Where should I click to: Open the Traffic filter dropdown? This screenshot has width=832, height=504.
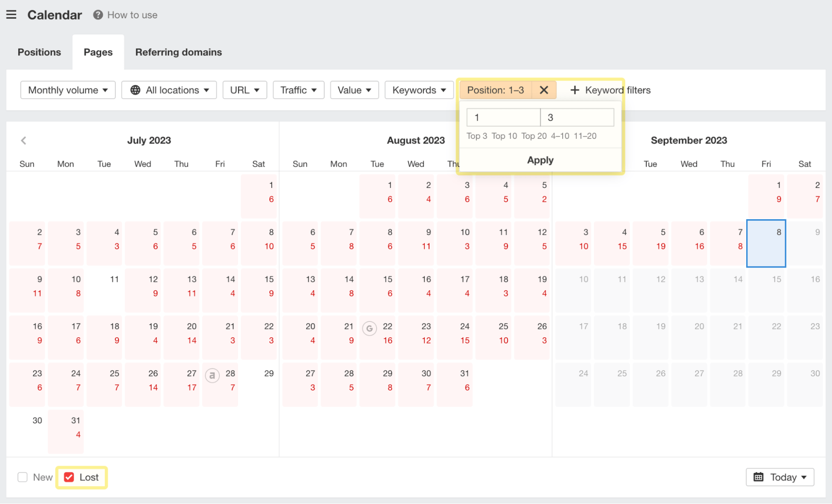click(x=298, y=90)
